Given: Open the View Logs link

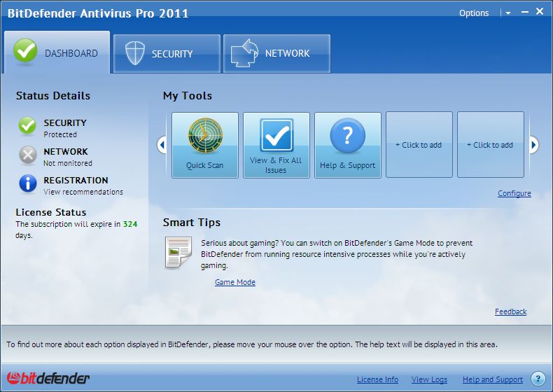Looking at the screenshot, I should [x=429, y=379].
